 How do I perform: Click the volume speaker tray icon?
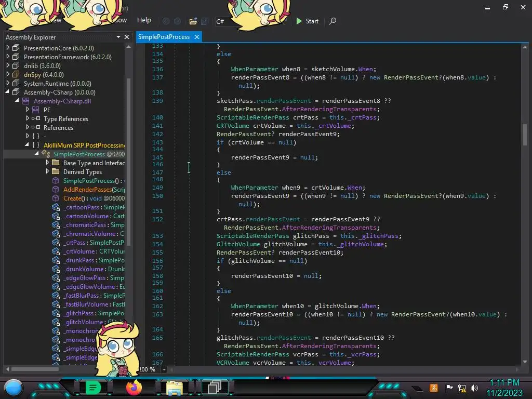(474, 388)
